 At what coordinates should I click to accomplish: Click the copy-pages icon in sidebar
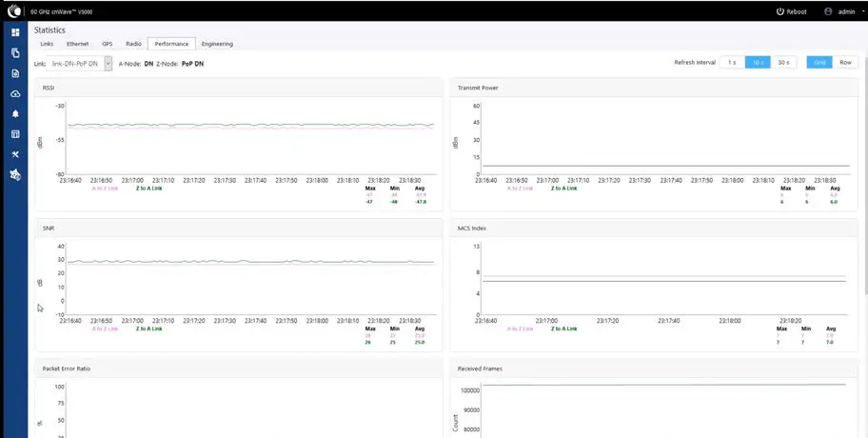click(x=15, y=53)
